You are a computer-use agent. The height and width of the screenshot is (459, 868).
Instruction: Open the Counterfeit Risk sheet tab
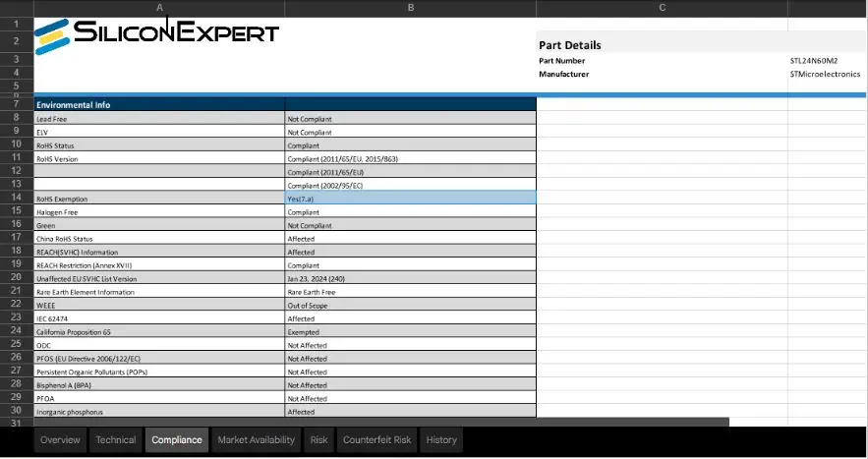[x=376, y=440]
